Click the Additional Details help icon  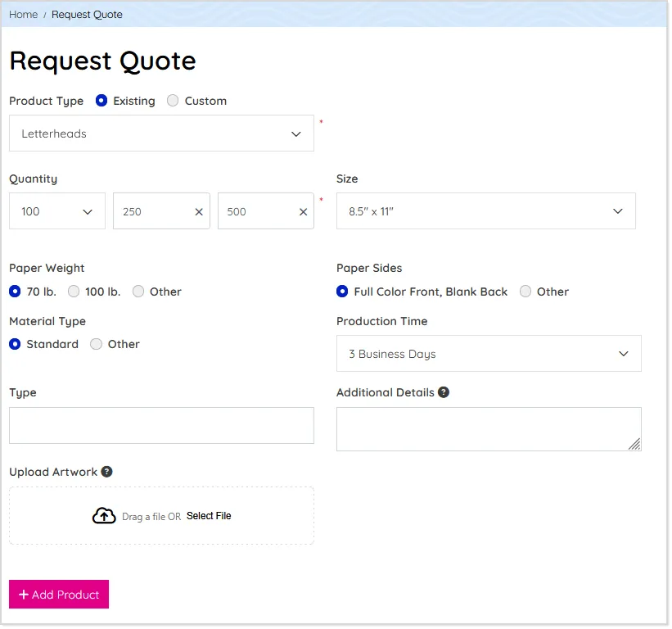444,392
